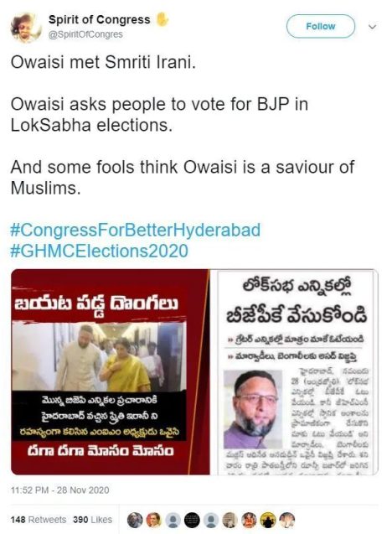Select the third grey default avatar
The width and height of the screenshot is (392, 534).
[x=173, y=521]
